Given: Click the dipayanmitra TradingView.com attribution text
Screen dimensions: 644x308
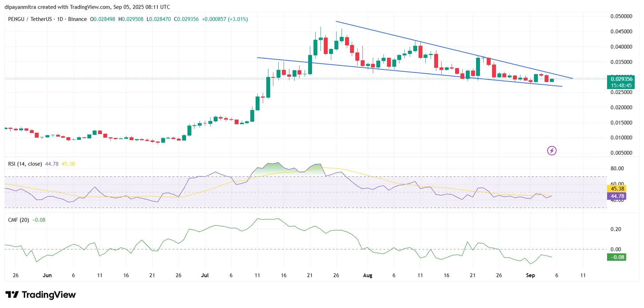Looking at the screenshot, I should [87, 7].
